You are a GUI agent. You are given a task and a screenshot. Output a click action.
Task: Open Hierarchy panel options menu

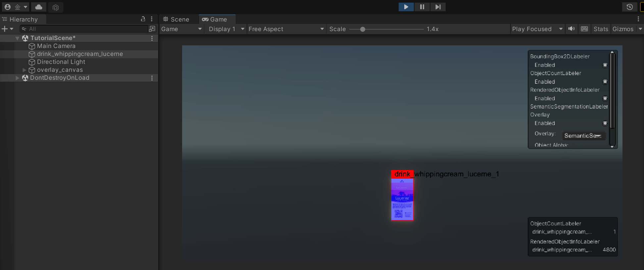click(152, 19)
